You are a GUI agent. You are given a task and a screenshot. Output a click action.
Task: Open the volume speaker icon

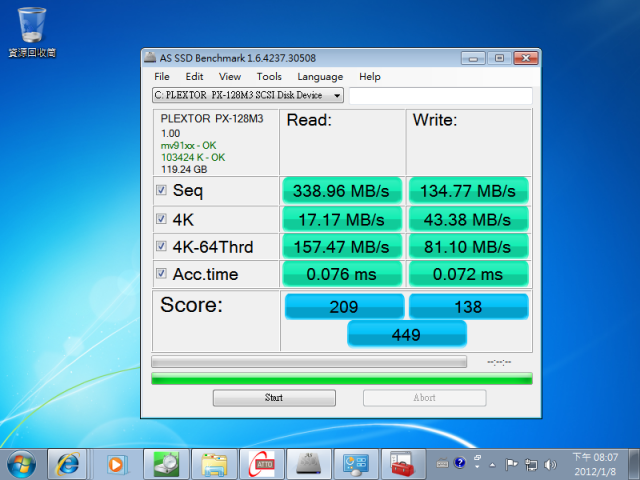point(550,464)
